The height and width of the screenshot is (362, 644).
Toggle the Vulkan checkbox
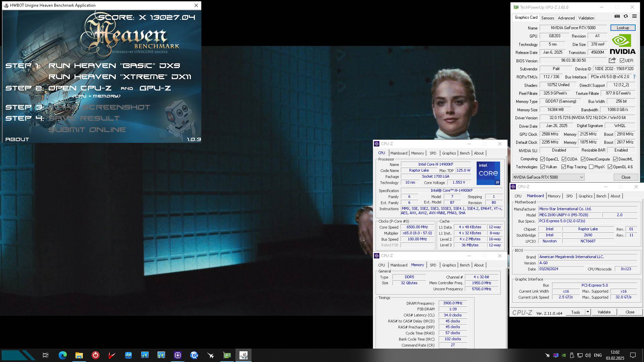tap(542, 167)
